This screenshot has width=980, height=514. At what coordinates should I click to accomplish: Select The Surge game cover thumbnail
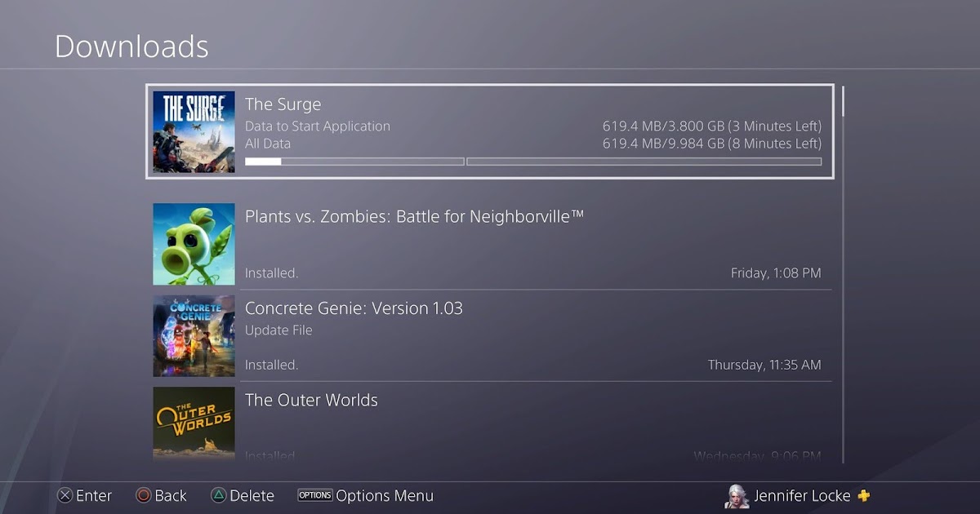(194, 131)
